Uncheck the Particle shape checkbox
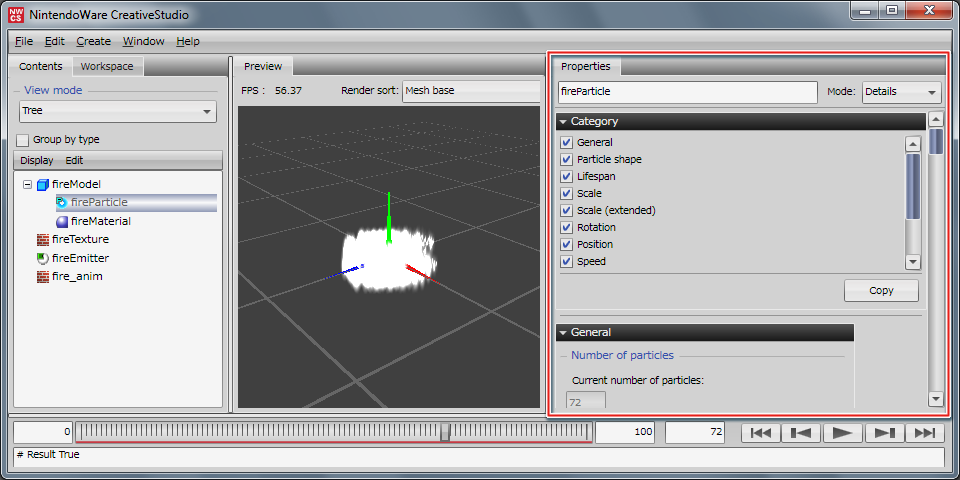The height and width of the screenshot is (480, 960). tap(566, 160)
